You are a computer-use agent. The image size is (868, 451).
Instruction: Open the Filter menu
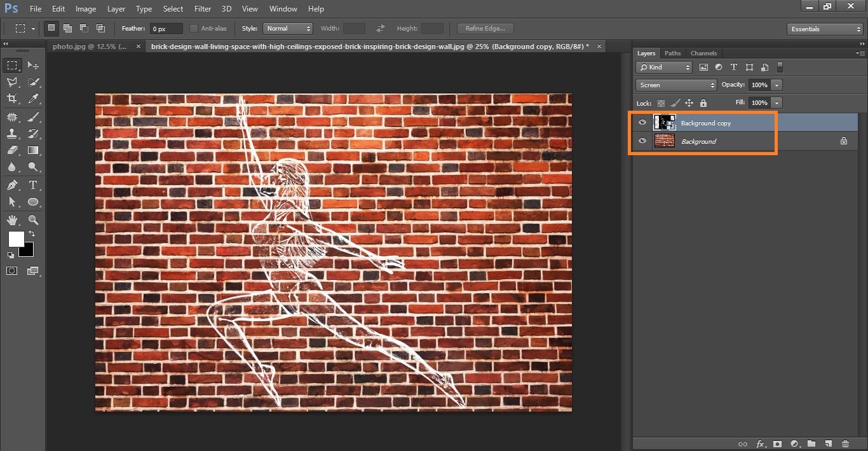click(x=203, y=9)
